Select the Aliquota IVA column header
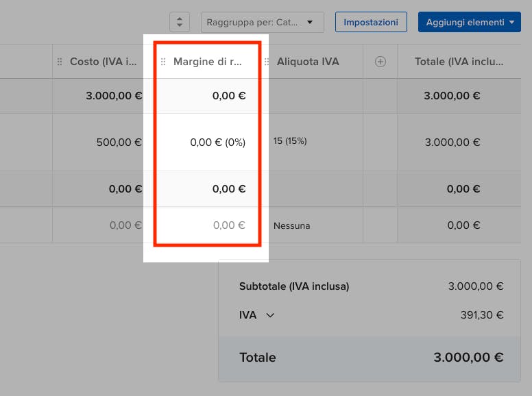532x396 pixels. (x=308, y=62)
